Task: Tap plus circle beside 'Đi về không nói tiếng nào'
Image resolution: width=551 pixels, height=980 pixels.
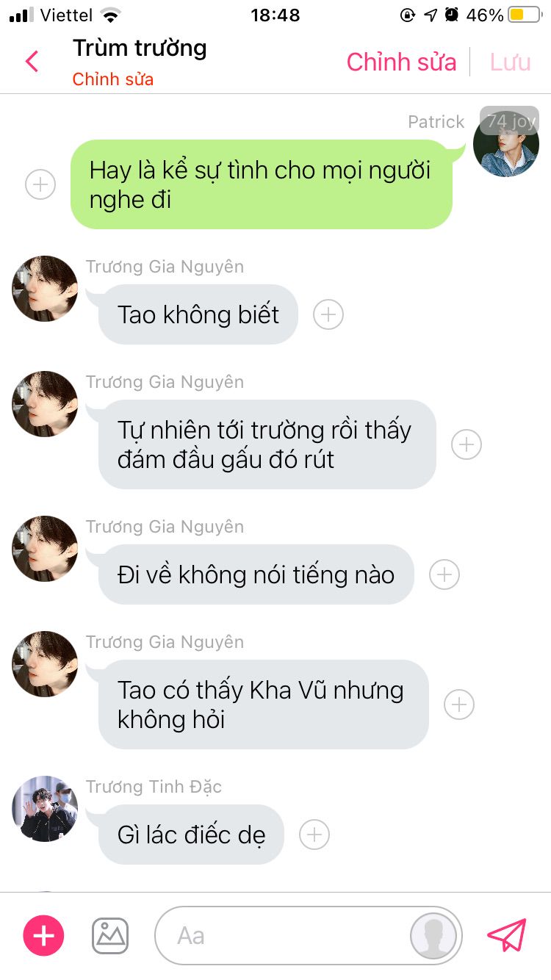Action: [444, 574]
